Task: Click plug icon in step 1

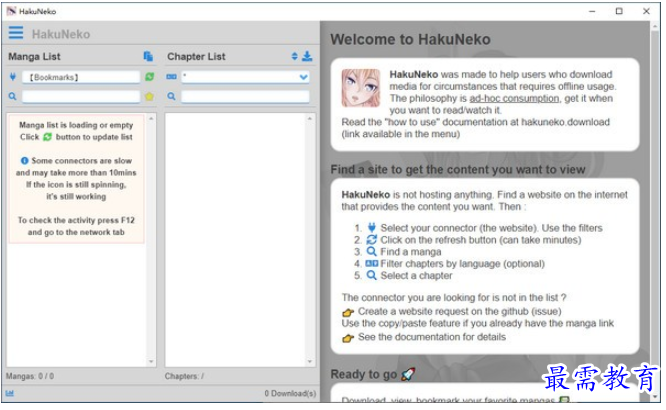Action: point(372,227)
